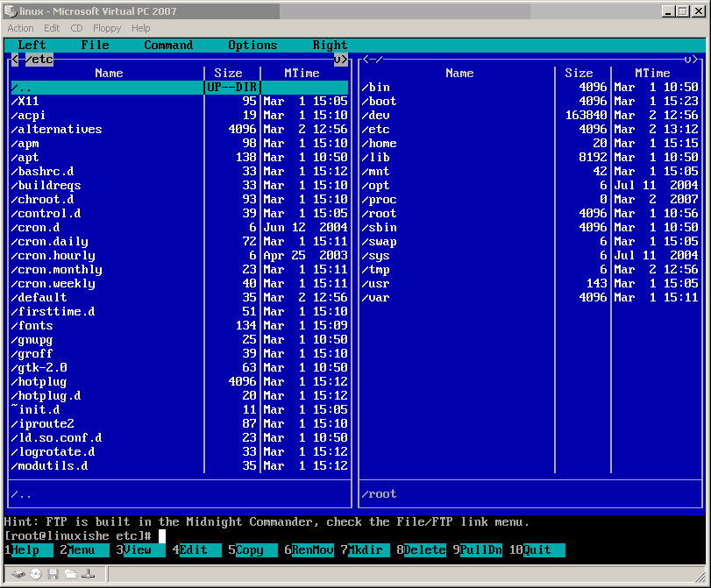Select the /bin directory in right panel
The width and height of the screenshot is (711, 588).
[530, 87]
